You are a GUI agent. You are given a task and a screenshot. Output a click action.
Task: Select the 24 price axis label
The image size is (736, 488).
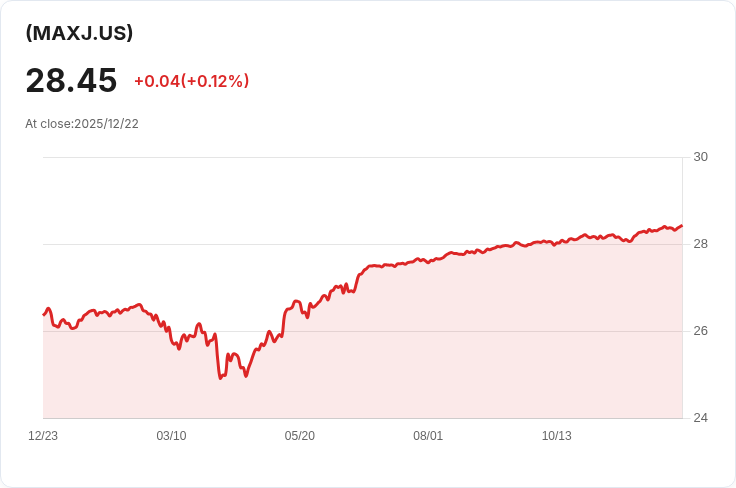pos(700,418)
